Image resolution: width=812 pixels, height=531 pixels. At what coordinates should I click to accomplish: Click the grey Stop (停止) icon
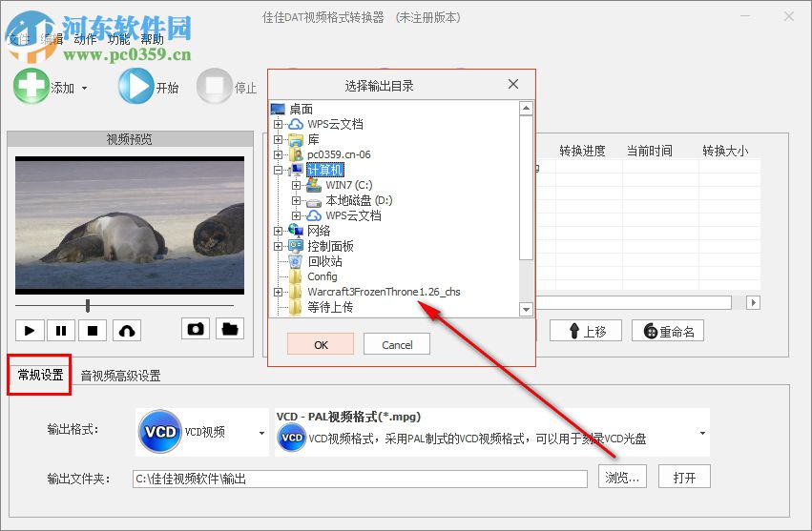[x=214, y=86]
